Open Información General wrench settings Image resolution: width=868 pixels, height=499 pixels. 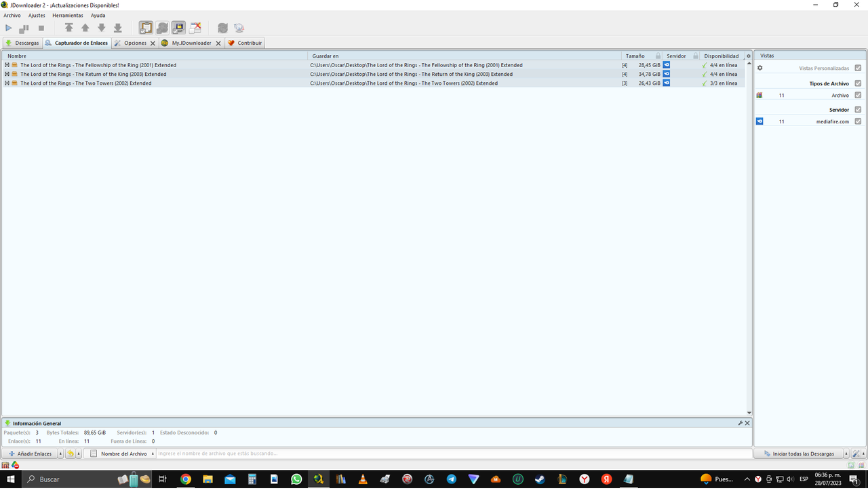pos(741,423)
